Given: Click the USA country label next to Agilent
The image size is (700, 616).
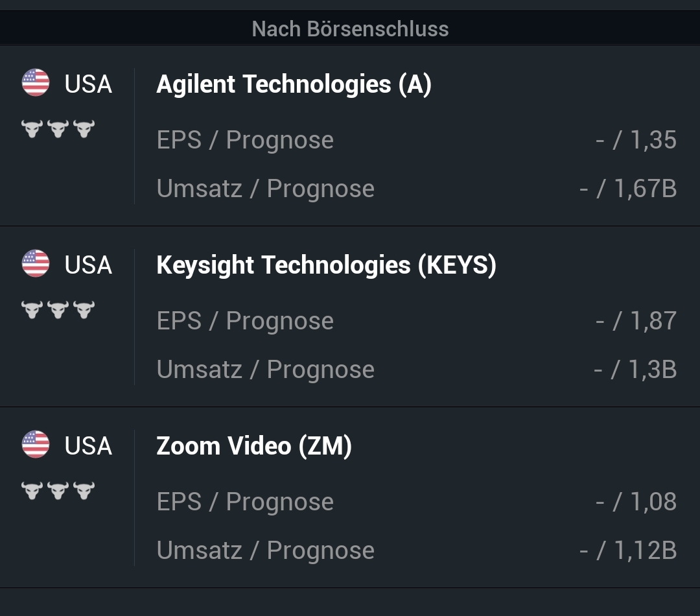Looking at the screenshot, I should coord(88,84).
